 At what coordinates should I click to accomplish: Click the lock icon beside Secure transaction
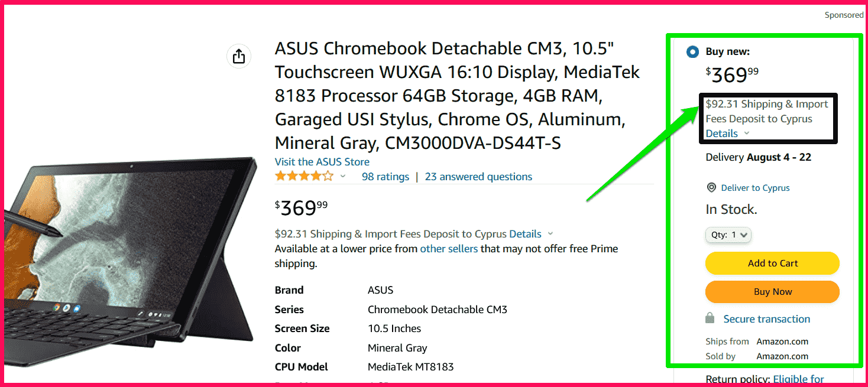pyautogui.click(x=708, y=318)
